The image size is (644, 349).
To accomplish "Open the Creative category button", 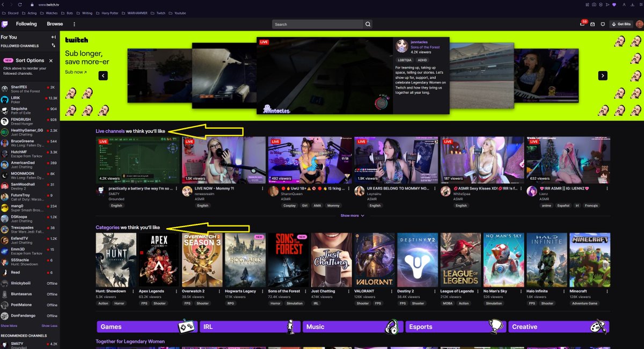I will (x=558, y=326).
